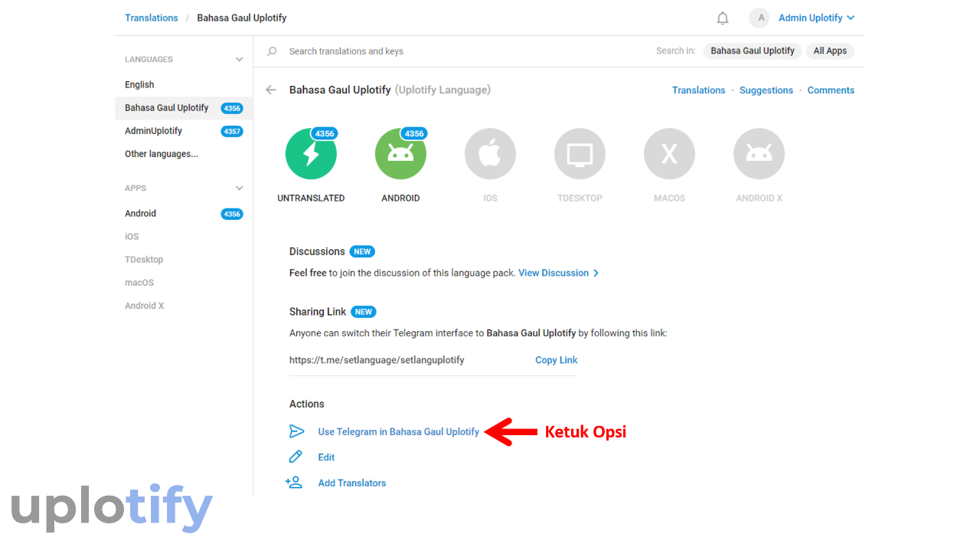Click the add-person Translators icon
The image size is (980, 544).
(x=294, y=483)
